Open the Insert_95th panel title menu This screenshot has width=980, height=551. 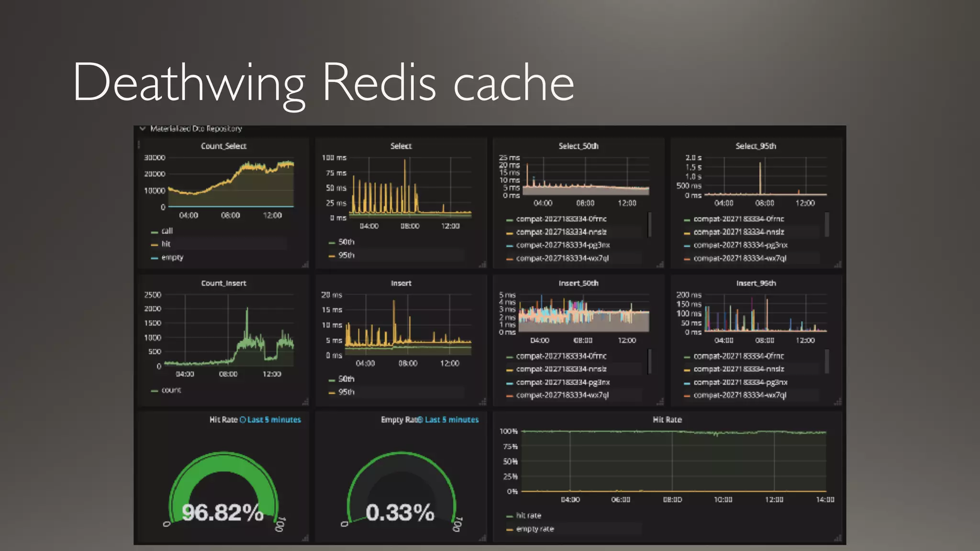(756, 283)
